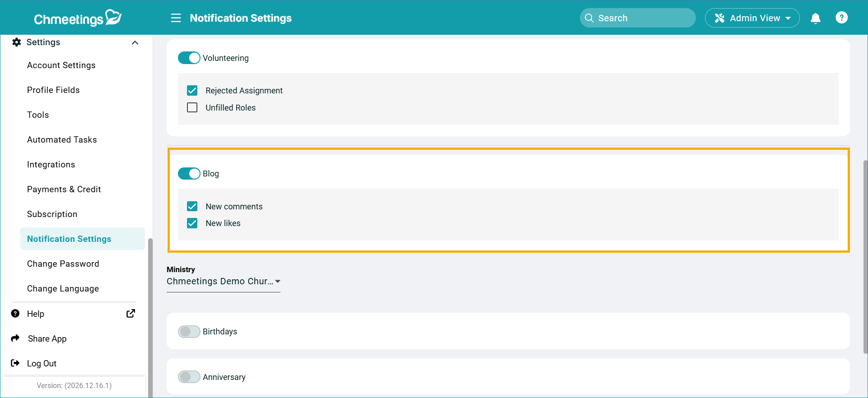Collapse the Settings section chevron
Screen dimensions: 868x398
(x=135, y=42)
